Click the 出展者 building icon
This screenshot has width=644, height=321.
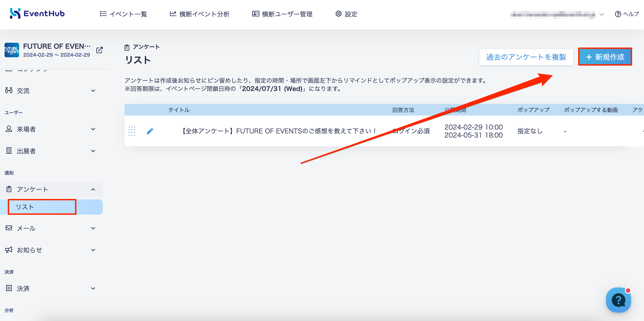coord(9,151)
